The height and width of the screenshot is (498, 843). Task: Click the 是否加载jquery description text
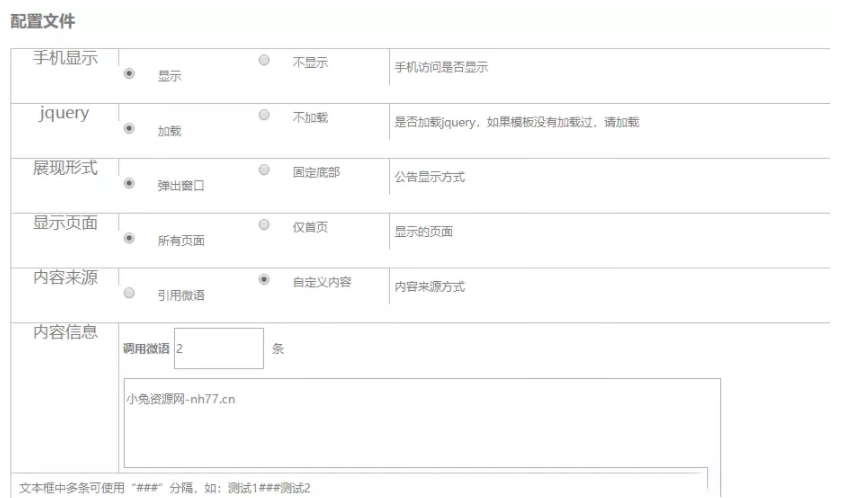(517, 123)
